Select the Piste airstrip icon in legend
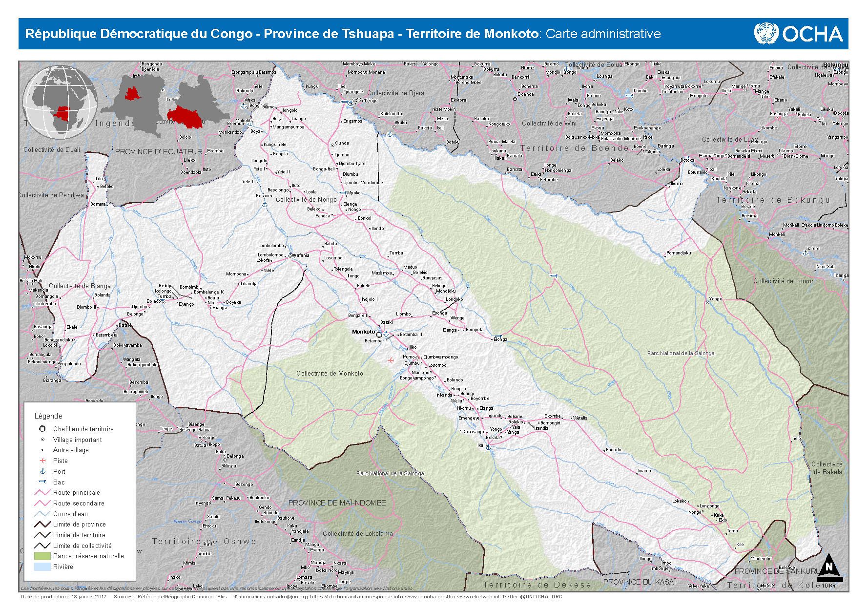This screenshot has height=610, width=868. tap(42, 461)
